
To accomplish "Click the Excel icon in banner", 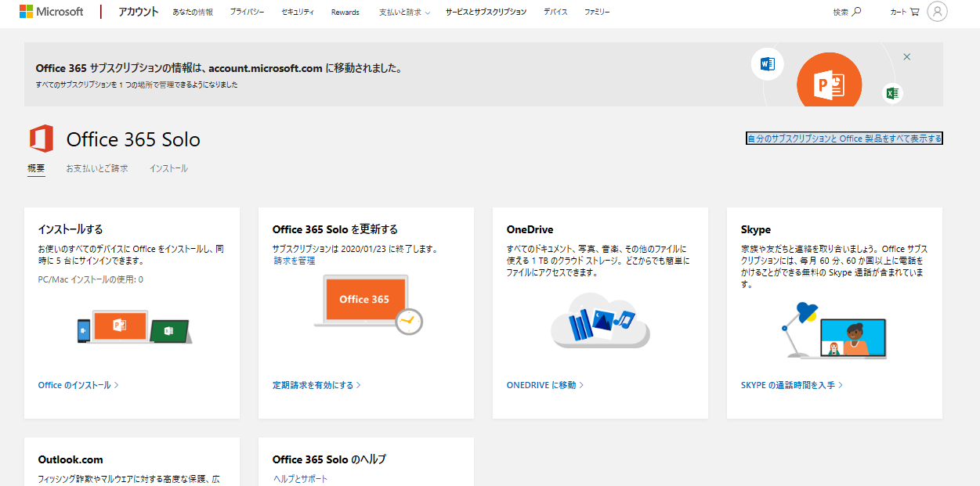I will [891, 93].
